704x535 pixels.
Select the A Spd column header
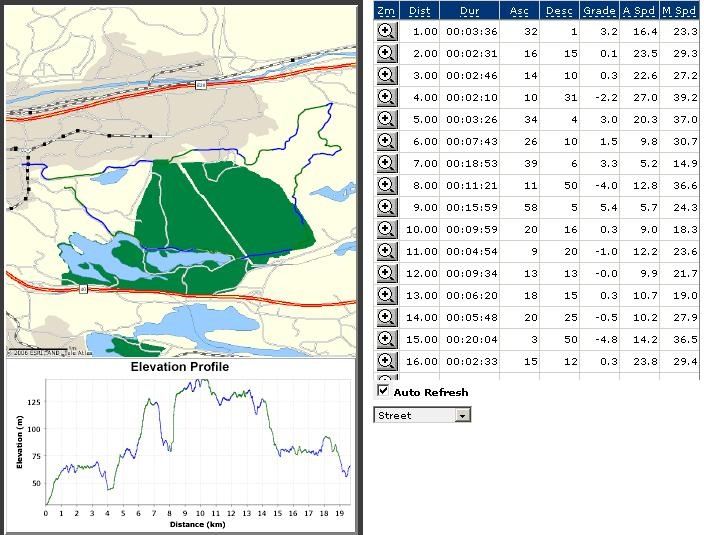point(639,11)
